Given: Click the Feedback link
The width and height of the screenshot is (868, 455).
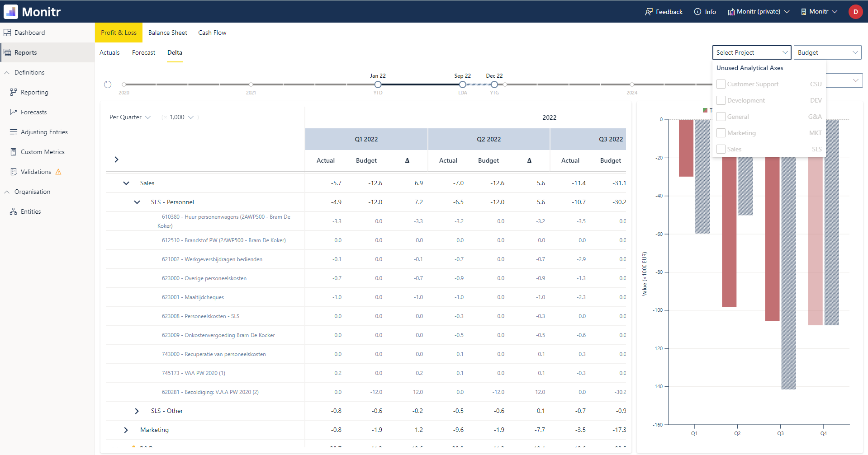Looking at the screenshot, I should coord(664,11).
